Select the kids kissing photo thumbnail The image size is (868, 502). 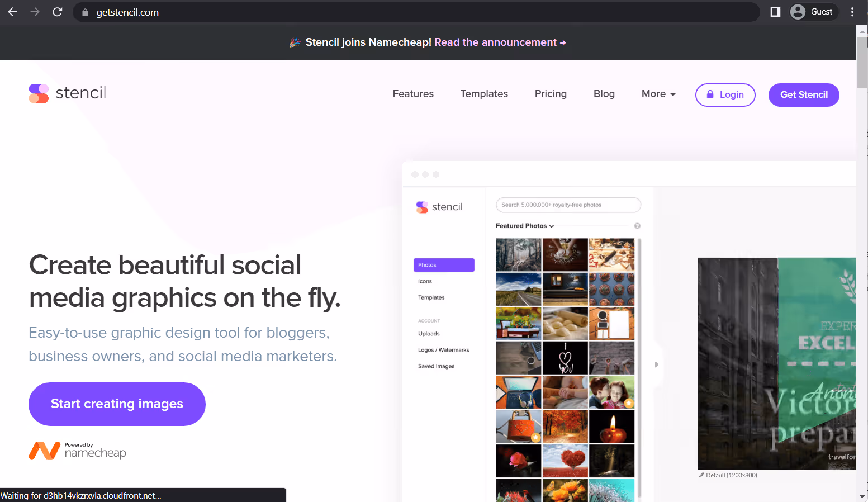point(612,392)
